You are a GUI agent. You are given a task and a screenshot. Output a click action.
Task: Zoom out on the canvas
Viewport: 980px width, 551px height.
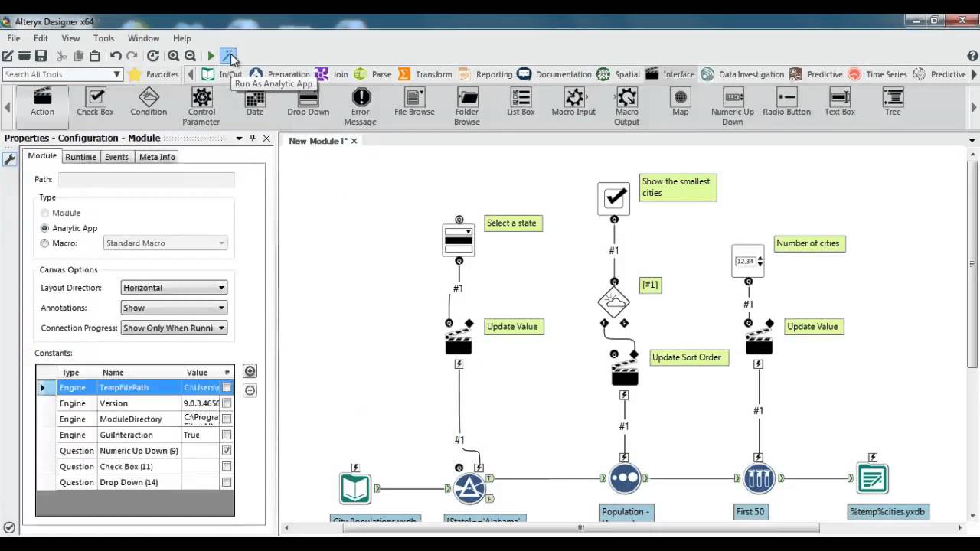coord(190,56)
